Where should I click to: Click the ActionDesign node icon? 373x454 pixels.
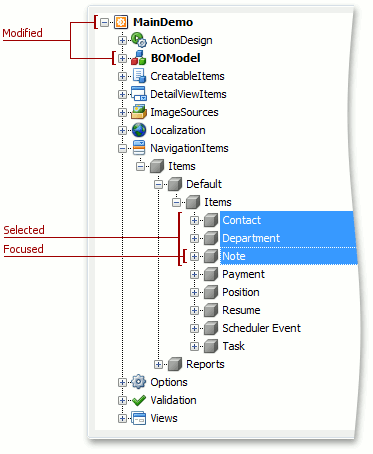(139, 40)
